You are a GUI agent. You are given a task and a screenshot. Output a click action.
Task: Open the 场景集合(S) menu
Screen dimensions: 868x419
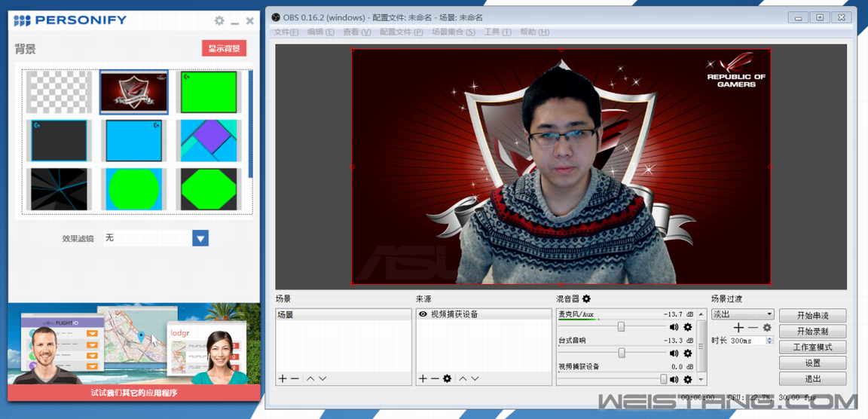pyautogui.click(x=454, y=32)
